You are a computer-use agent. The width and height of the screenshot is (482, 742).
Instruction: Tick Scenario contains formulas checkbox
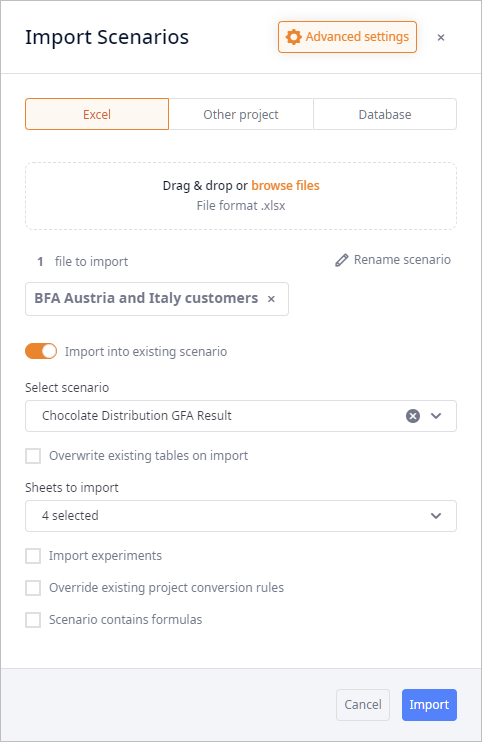[33, 620]
